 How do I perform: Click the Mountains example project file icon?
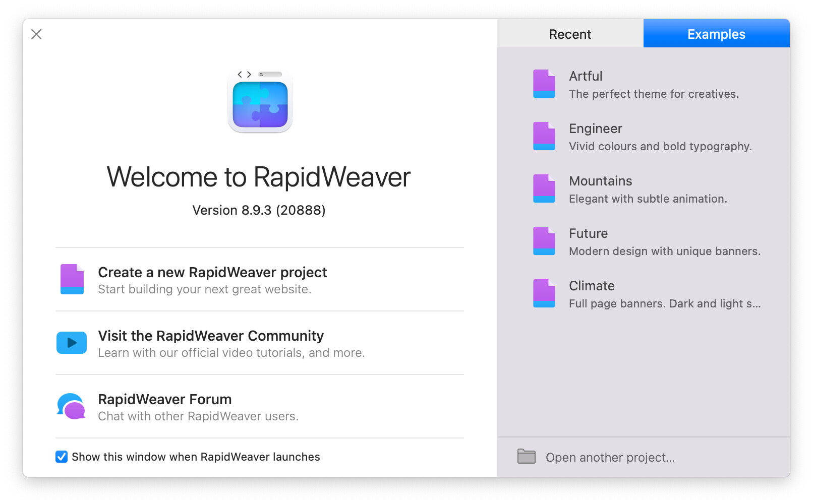point(544,188)
